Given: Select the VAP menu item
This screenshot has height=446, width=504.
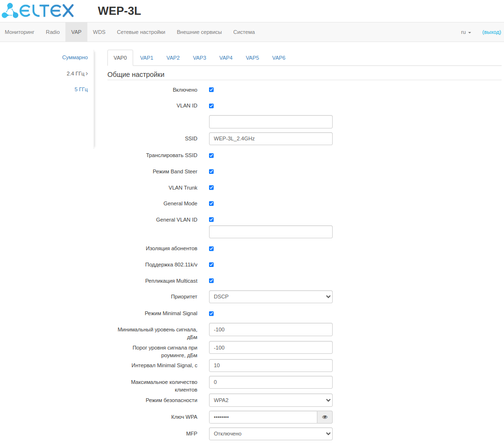Looking at the screenshot, I should click(x=76, y=32).
